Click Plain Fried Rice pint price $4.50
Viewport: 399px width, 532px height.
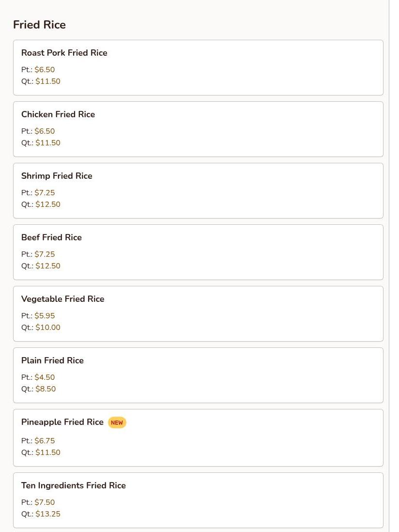[x=45, y=377]
